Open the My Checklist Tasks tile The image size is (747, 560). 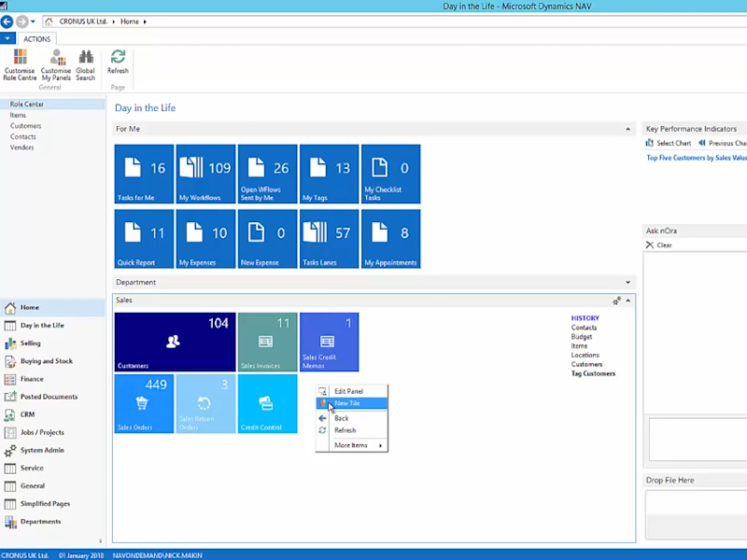pyautogui.click(x=390, y=174)
